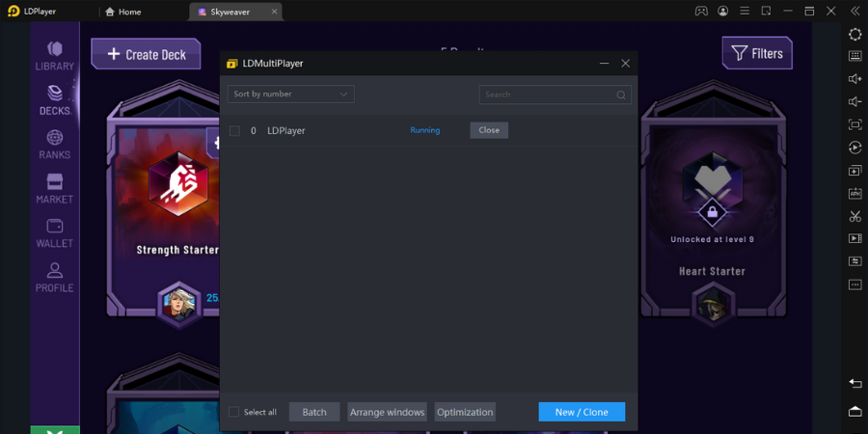Enable the Select all checkbox
Viewport: 868px width, 434px height.
[x=234, y=412]
